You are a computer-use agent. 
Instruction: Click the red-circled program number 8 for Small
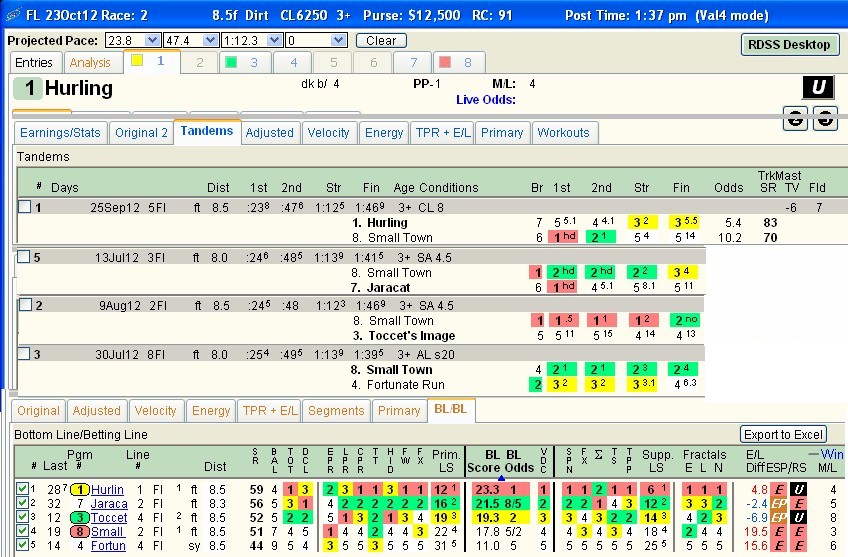coord(80,532)
